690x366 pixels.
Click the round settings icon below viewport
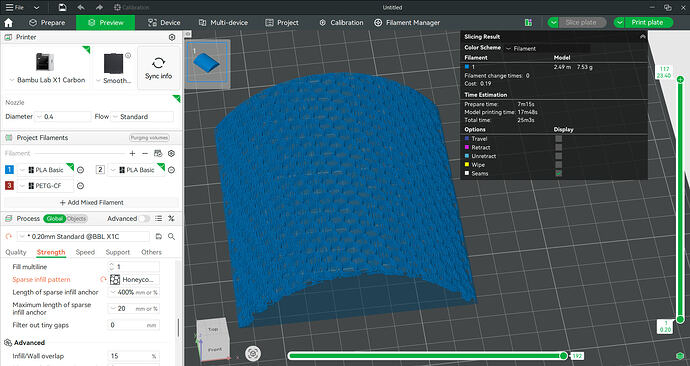(253, 353)
